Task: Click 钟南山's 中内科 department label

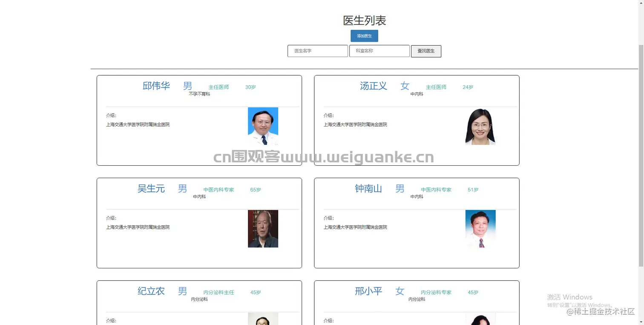Action: (x=417, y=197)
